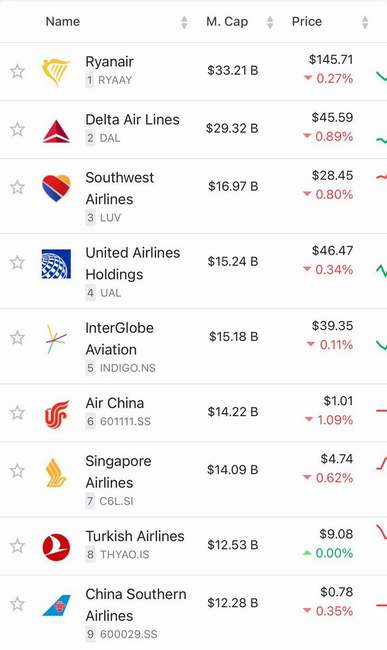Select the InterGlobe Aviation logo
The height and width of the screenshot is (650, 387).
pos(56,339)
